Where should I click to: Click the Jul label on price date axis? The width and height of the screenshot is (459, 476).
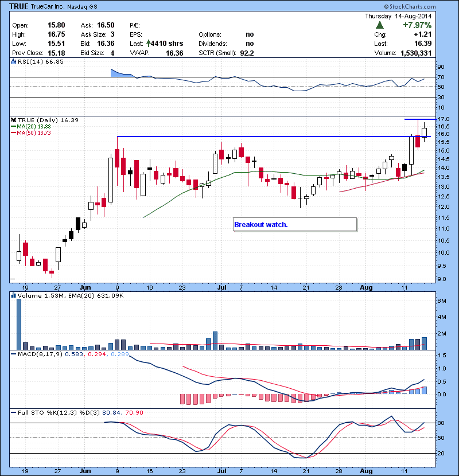(221, 287)
